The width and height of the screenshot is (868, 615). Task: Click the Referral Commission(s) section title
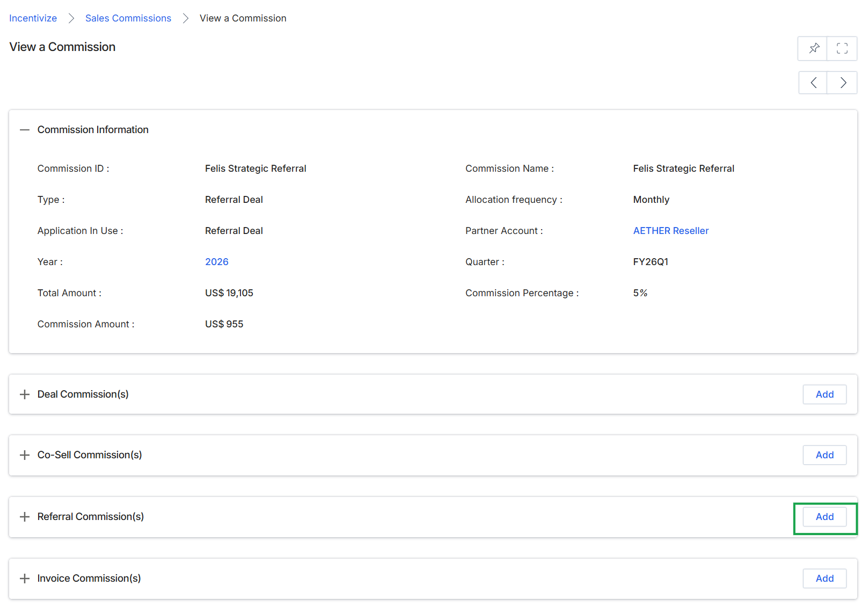[x=91, y=517]
